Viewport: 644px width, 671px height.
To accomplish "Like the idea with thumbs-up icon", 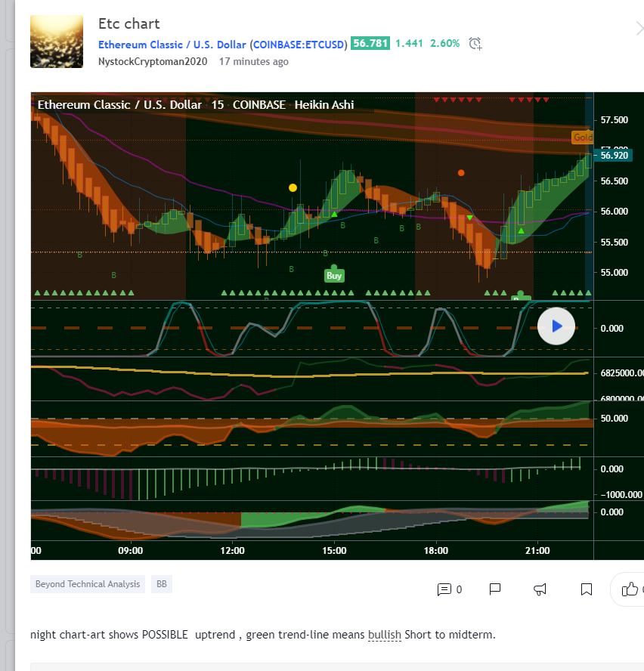I will pyautogui.click(x=630, y=589).
